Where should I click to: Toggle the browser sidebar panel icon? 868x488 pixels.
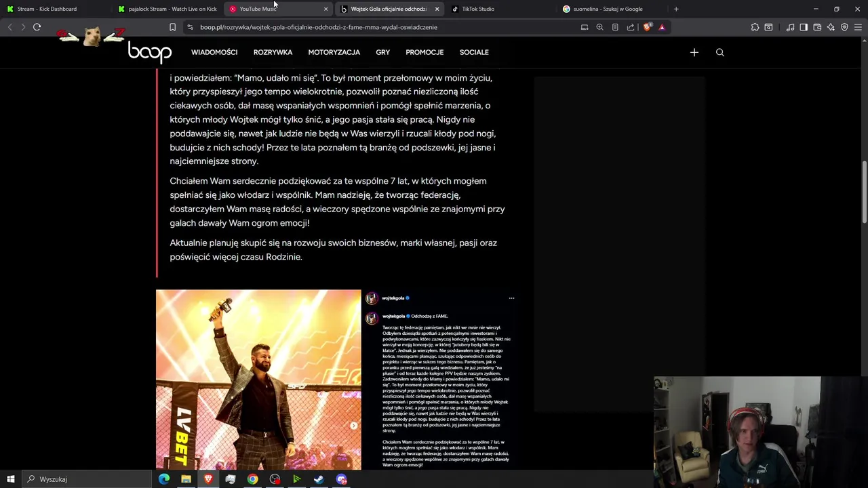click(804, 27)
